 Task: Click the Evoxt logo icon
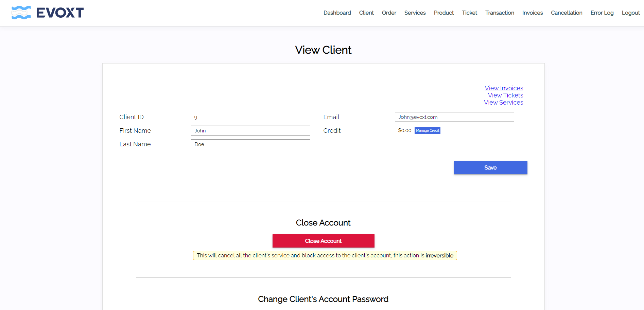pyautogui.click(x=21, y=13)
